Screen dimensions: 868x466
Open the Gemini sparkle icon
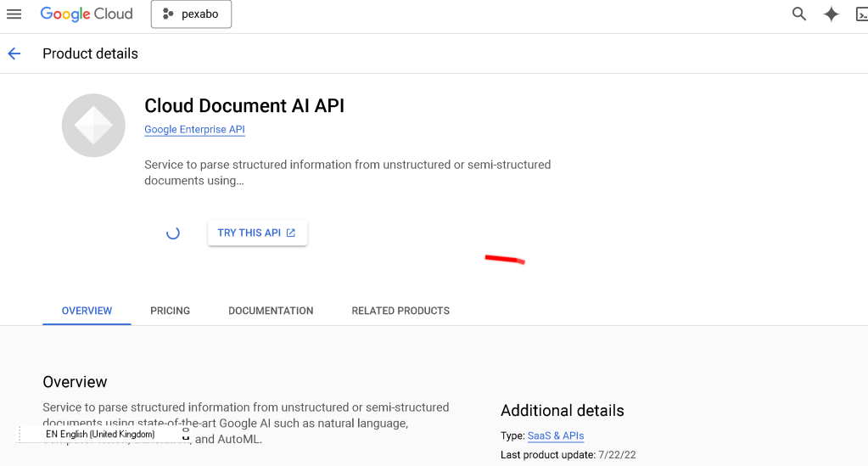831,14
